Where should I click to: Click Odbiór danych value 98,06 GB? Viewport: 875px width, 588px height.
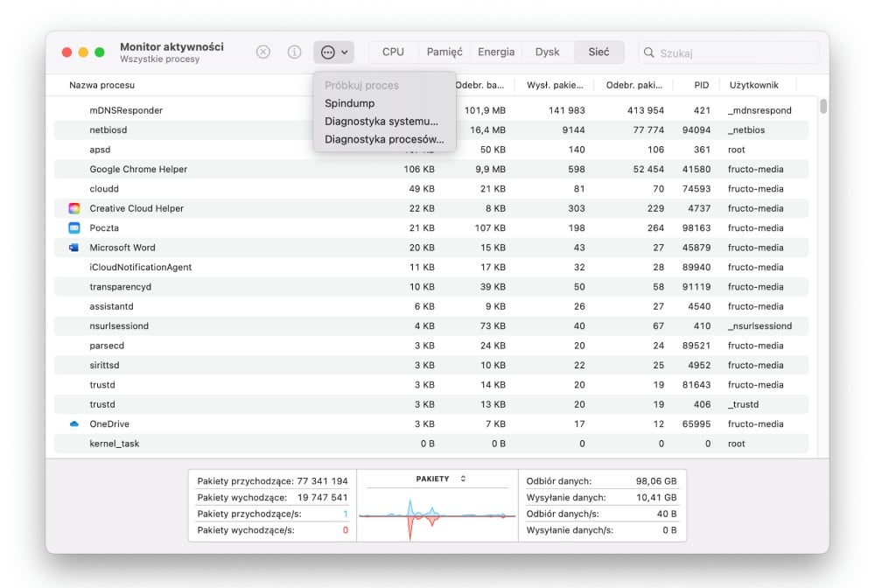tap(655, 481)
